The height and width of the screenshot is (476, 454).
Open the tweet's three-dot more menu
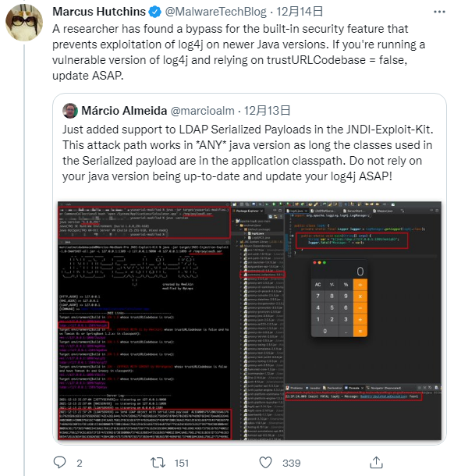439,12
